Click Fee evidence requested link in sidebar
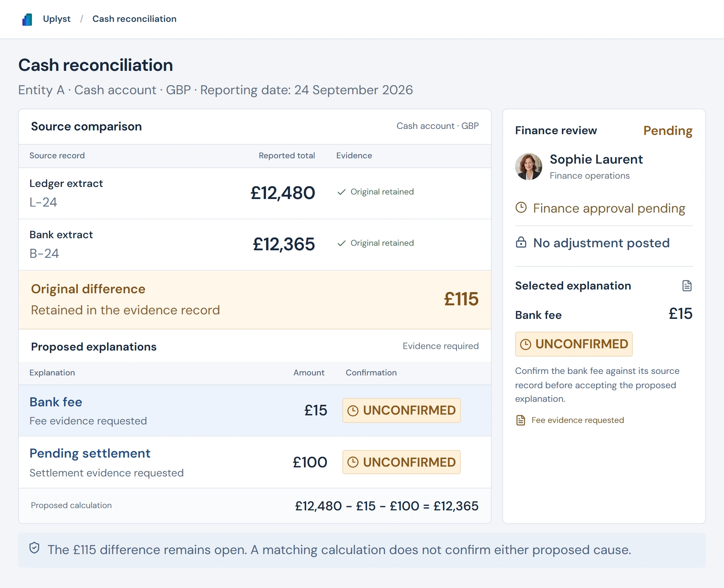Viewport: 724px width, 588px height. [578, 420]
